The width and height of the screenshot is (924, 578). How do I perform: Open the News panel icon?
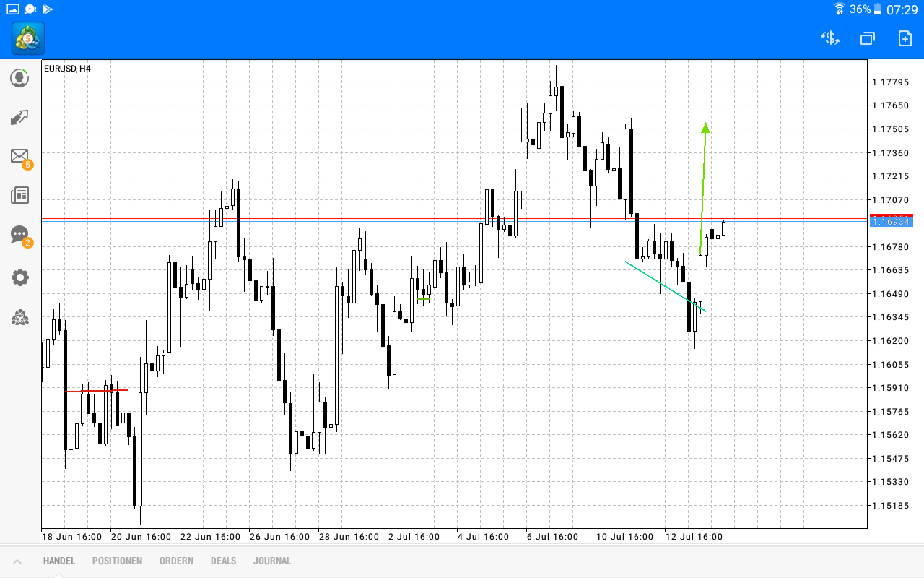[x=19, y=195]
